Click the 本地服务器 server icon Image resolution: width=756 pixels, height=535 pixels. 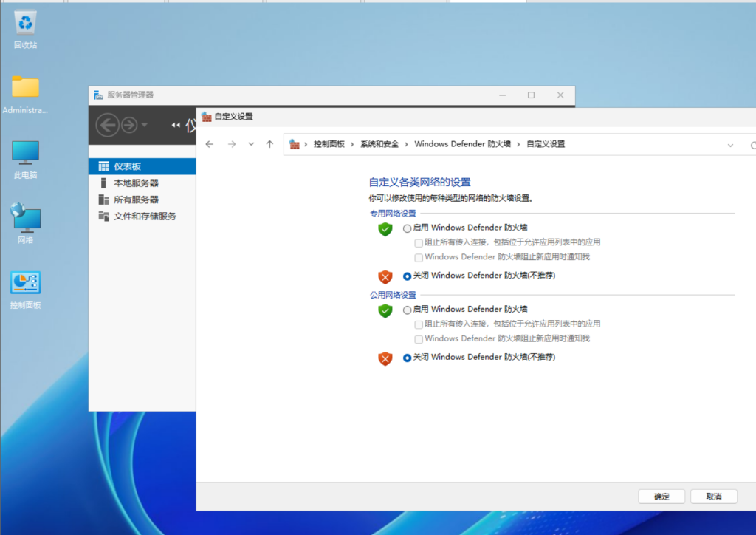click(x=103, y=183)
